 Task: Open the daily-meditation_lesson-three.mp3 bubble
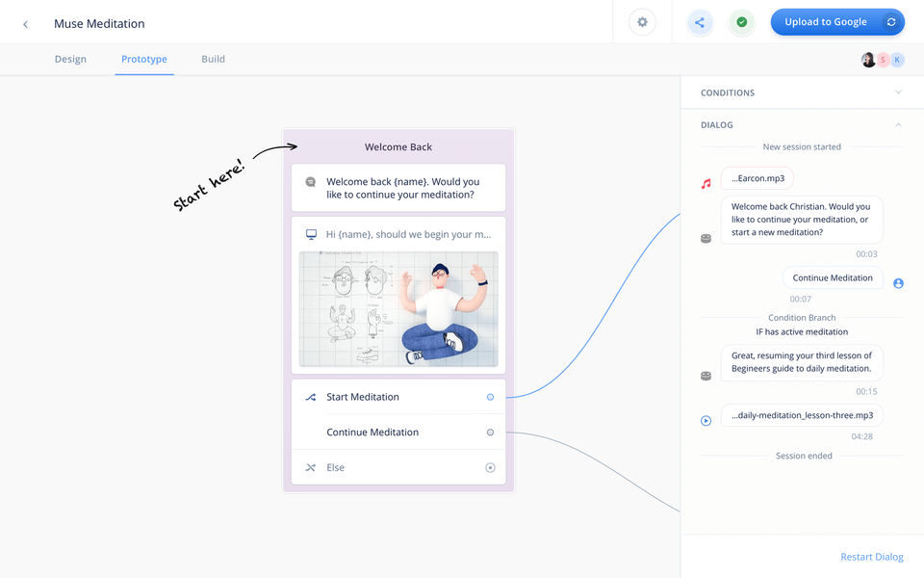pyautogui.click(x=802, y=415)
